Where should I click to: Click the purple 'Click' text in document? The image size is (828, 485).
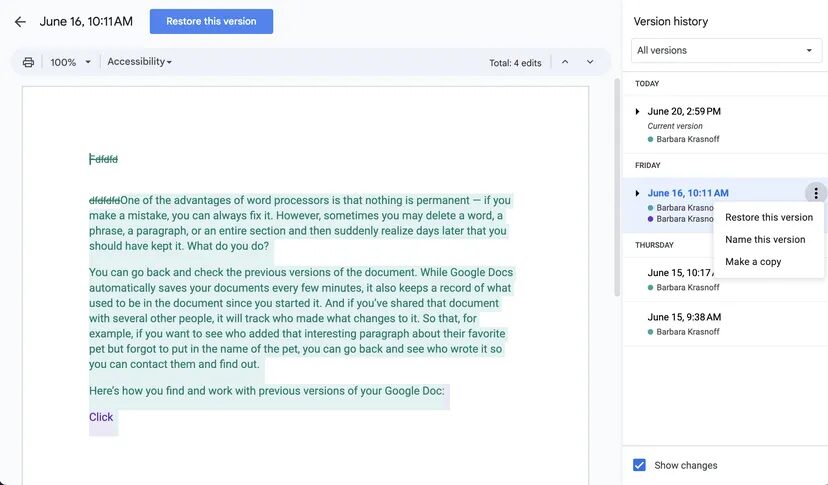[x=101, y=417]
